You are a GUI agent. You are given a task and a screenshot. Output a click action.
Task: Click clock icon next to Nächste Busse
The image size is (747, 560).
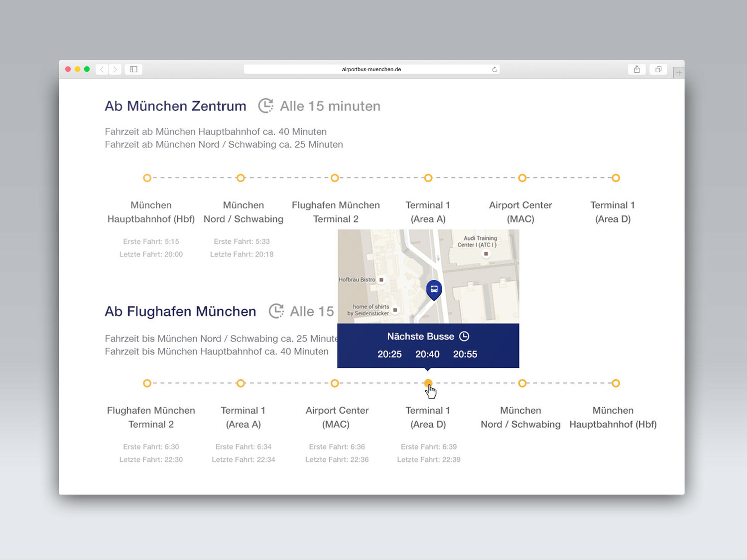click(464, 336)
